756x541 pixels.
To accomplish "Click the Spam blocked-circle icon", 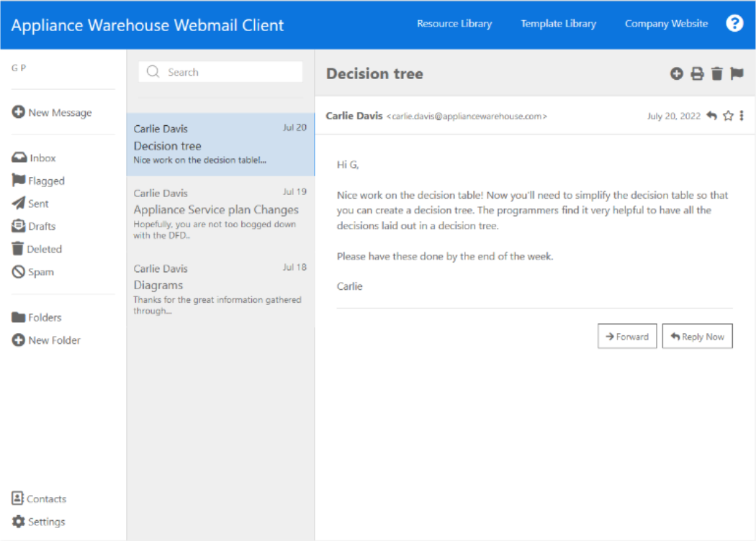I will click(18, 272).
